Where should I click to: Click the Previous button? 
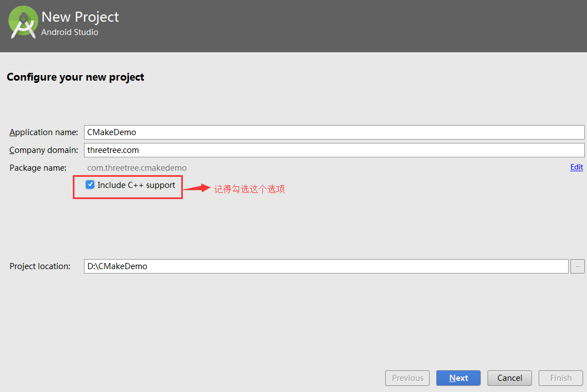pyautogui.click(x=407, y=378)
